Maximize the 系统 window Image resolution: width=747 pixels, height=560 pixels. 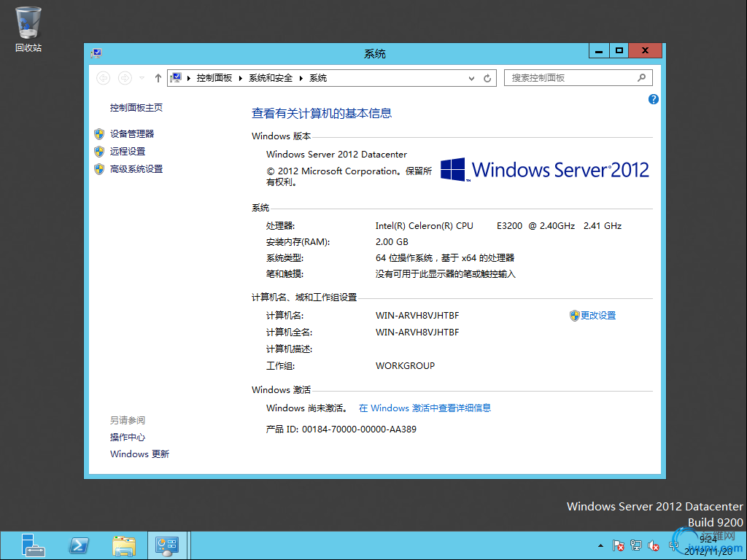619,50
